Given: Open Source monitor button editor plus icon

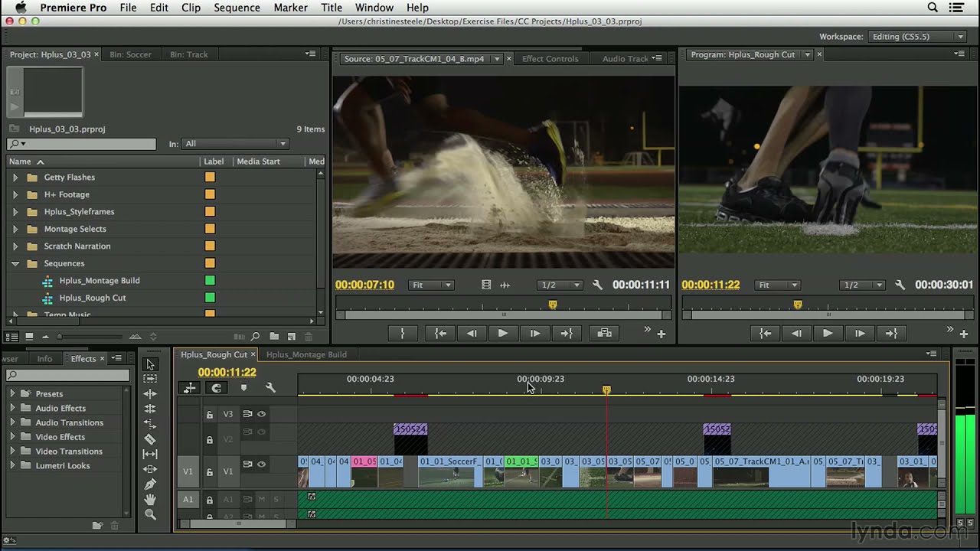Looking at the screenshot, I should (661, 334).
